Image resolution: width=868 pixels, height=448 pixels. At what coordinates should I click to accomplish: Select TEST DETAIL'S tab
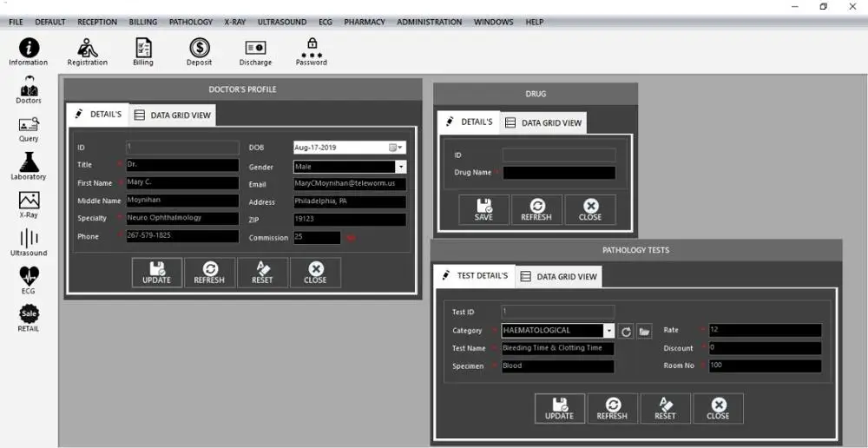point(475,275)
